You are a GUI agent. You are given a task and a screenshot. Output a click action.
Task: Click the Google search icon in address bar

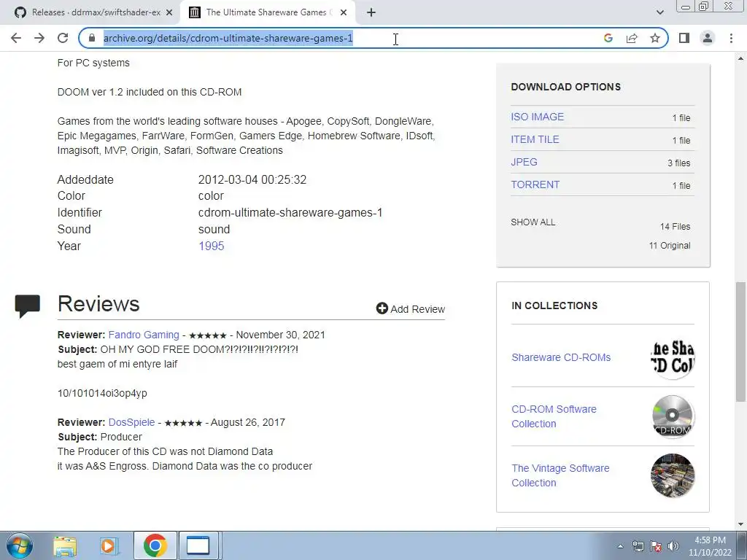608,38
